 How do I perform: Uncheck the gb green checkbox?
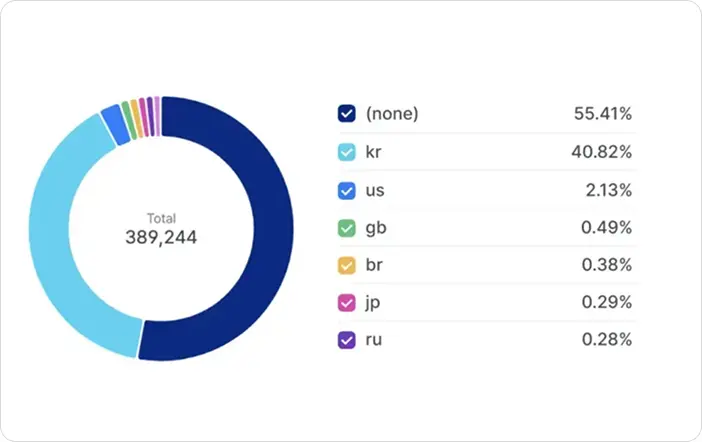point(347,228)
